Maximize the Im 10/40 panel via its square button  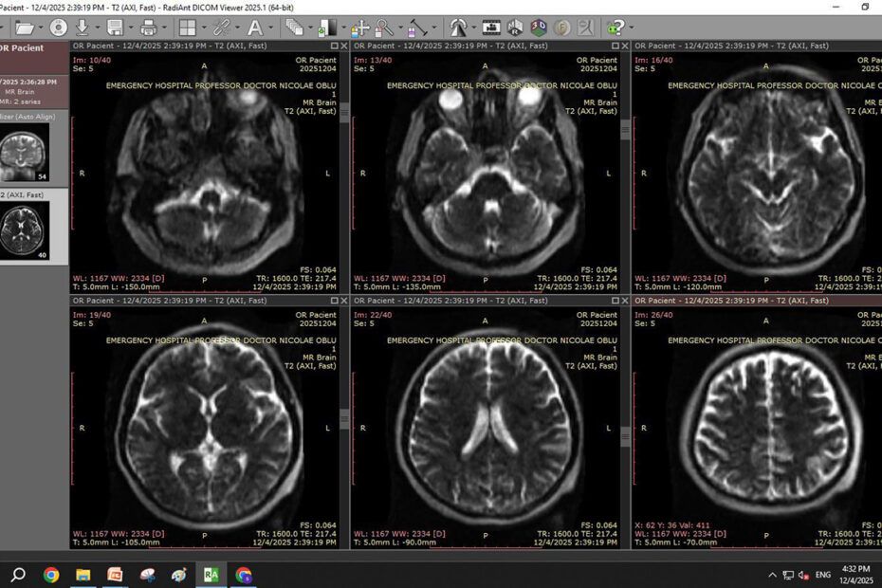tap(334, 46)
